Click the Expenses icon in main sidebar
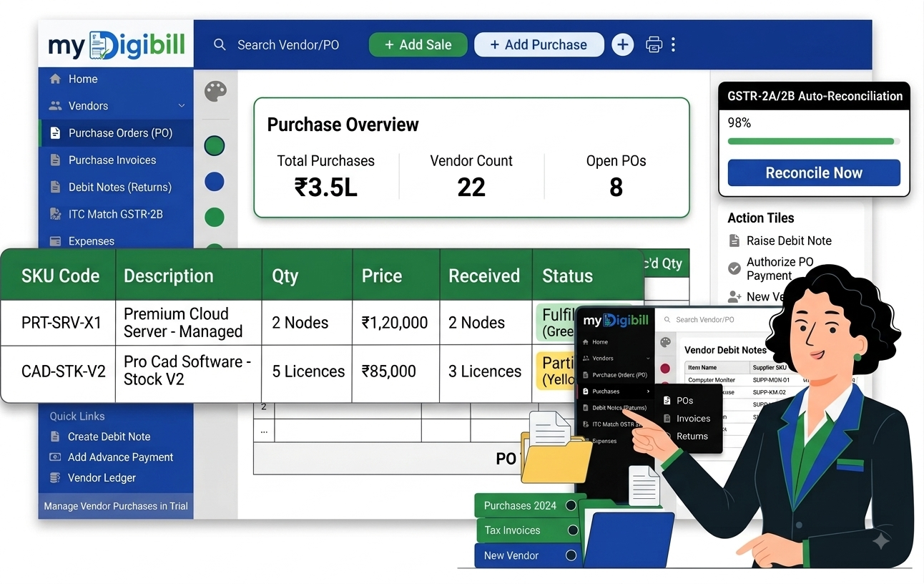This screenshot has width=924, height=584. click(55, 241)
